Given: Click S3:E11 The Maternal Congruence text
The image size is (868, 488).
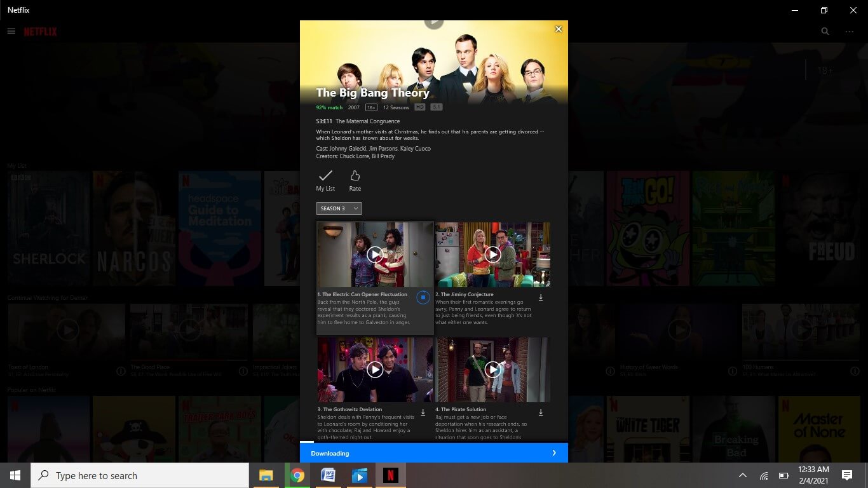Looking at the screenshot, I should pyautogui.click(x=358, y=121).
